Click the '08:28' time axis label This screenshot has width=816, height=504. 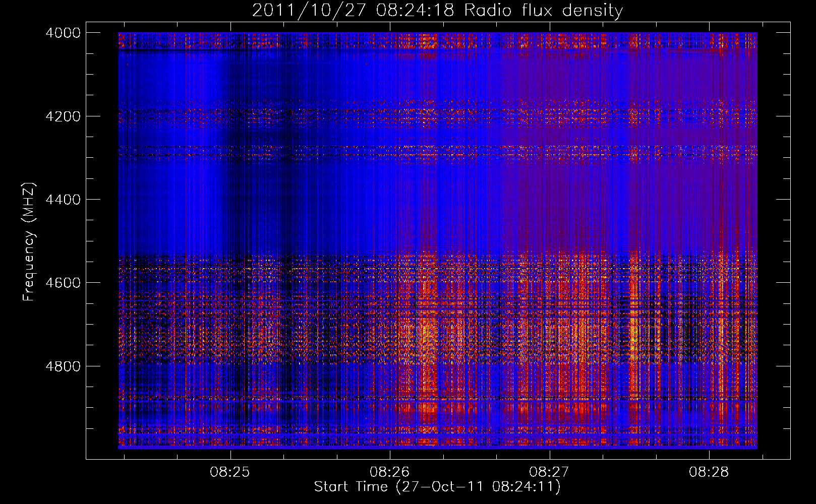(x=709, y=472)
